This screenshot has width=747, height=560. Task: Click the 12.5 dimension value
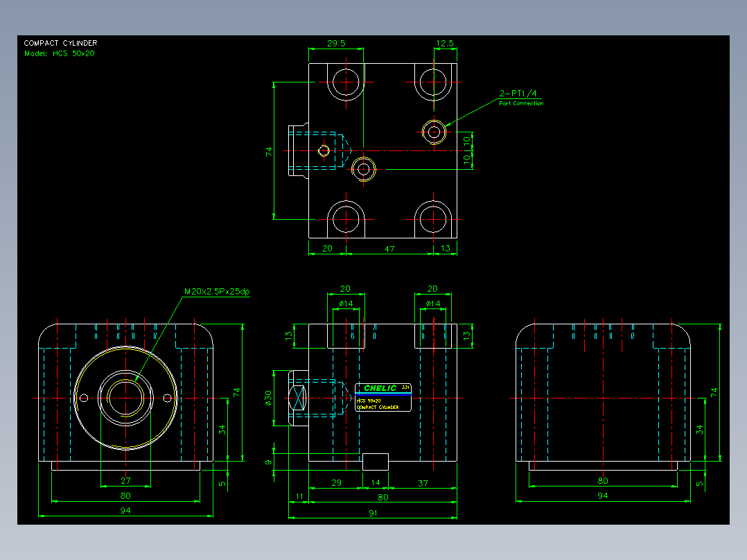click(444, 44)
